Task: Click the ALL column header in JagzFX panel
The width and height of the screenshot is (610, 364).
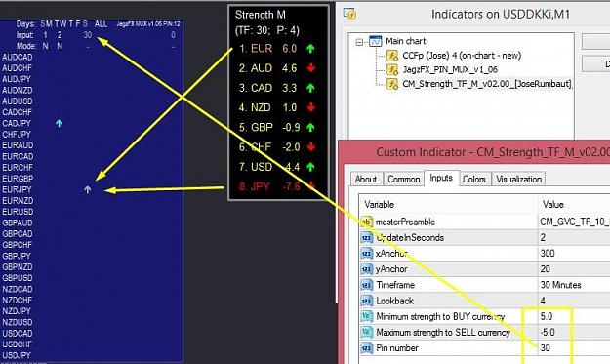Action: tap(101, 24)
